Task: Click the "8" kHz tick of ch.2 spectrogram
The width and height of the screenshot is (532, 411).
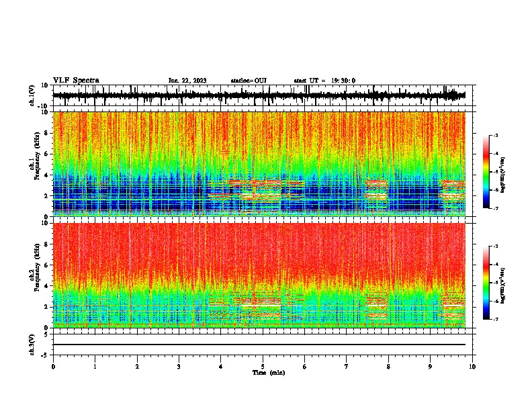Action: coord(46,244)
